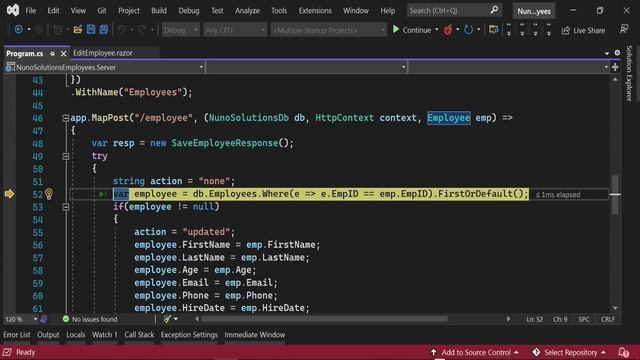Click the Visual Studio logo icon
The image size is (640, 360).
pyautogui.click(x=13, y=10)
